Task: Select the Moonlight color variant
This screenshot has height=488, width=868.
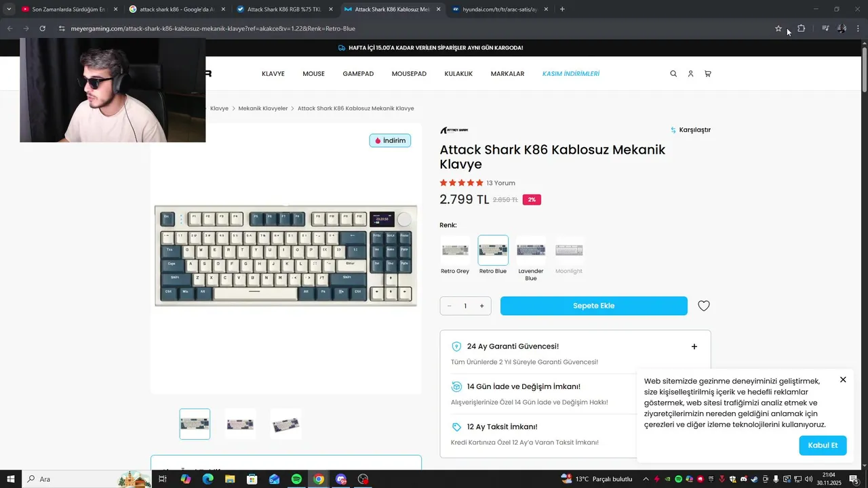Action: click(x=569, y=255)
